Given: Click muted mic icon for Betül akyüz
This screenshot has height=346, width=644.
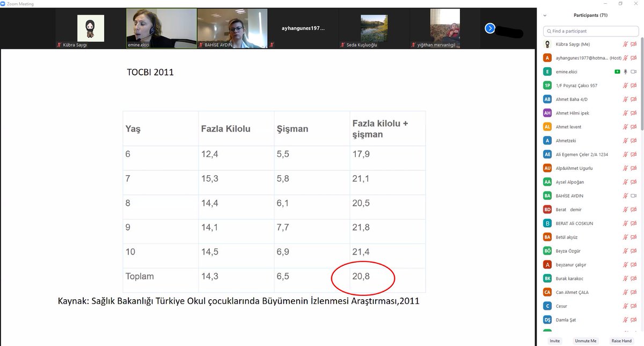Looking at the screenshot, I should tap(625, 237).
